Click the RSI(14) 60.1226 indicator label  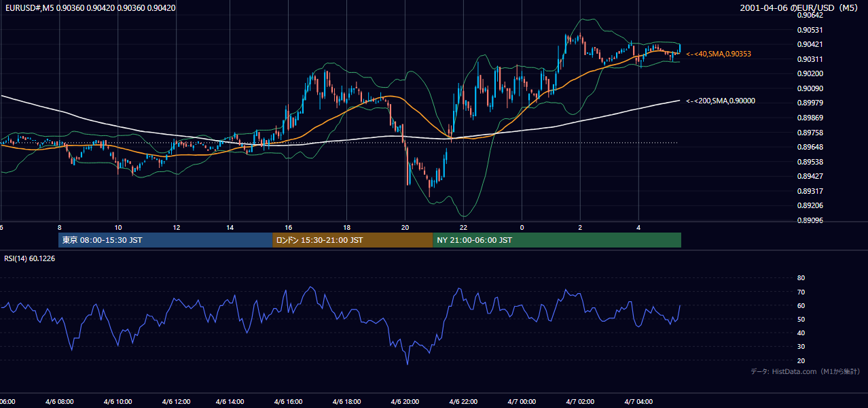(30, 258)
